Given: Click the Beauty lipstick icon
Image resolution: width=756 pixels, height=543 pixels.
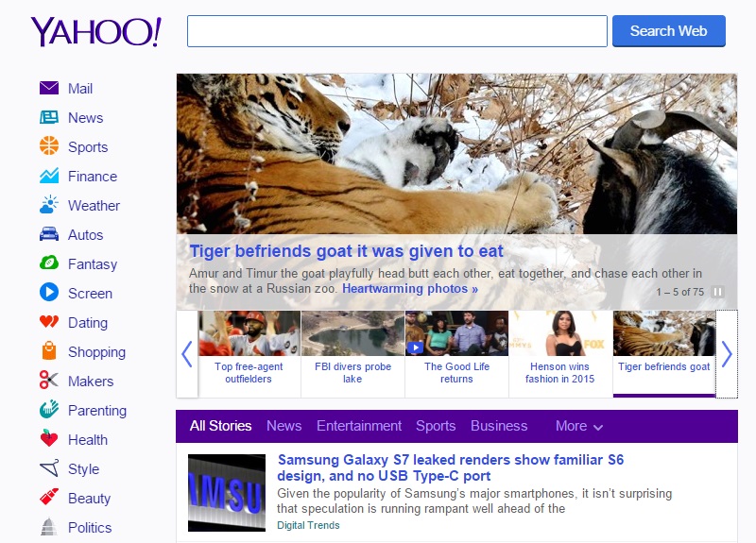Looking at the screenshot, I should [x=49, y=498].
